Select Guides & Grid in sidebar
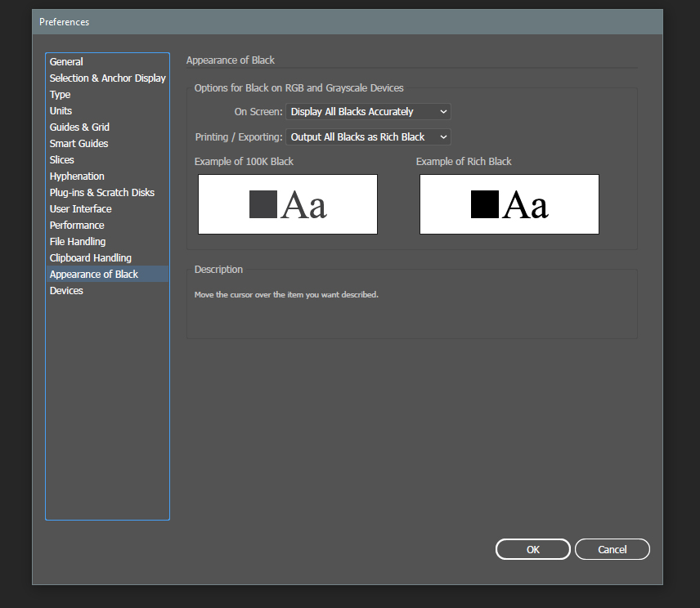 (x=79, y=127)
